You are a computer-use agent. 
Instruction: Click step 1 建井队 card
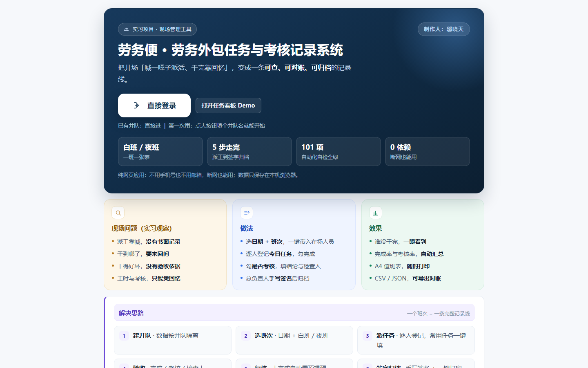tap(173, 340)
